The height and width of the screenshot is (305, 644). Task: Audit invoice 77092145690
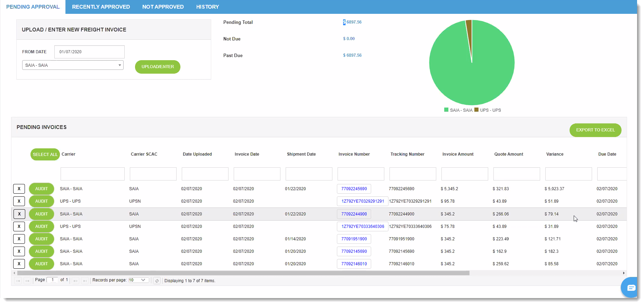pos(42,251)
